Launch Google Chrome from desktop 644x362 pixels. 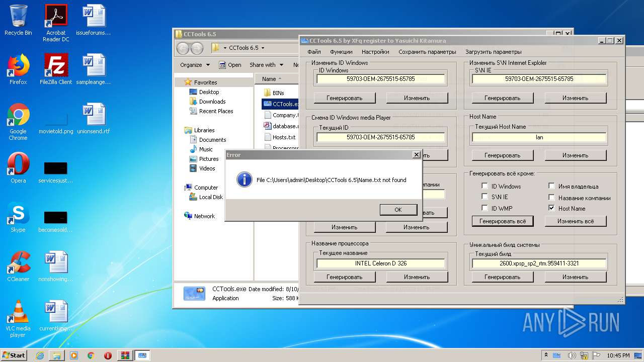pos(18,121)
